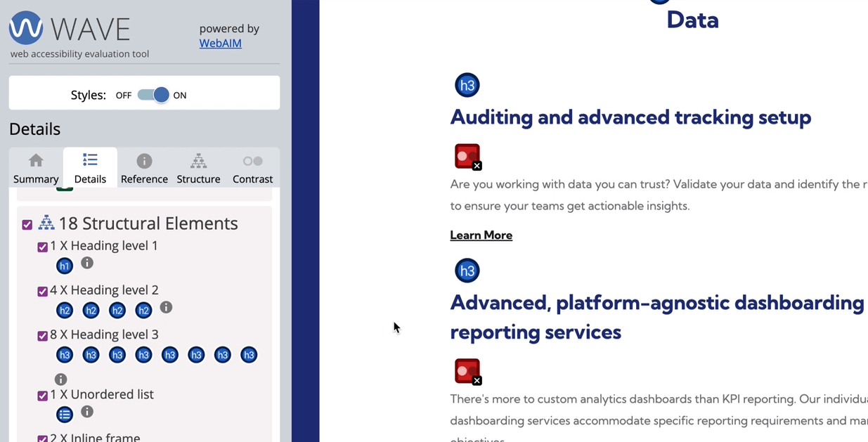Click the '1 X Unordered list' label
This screenshot has width=868, height=442.
102,394
